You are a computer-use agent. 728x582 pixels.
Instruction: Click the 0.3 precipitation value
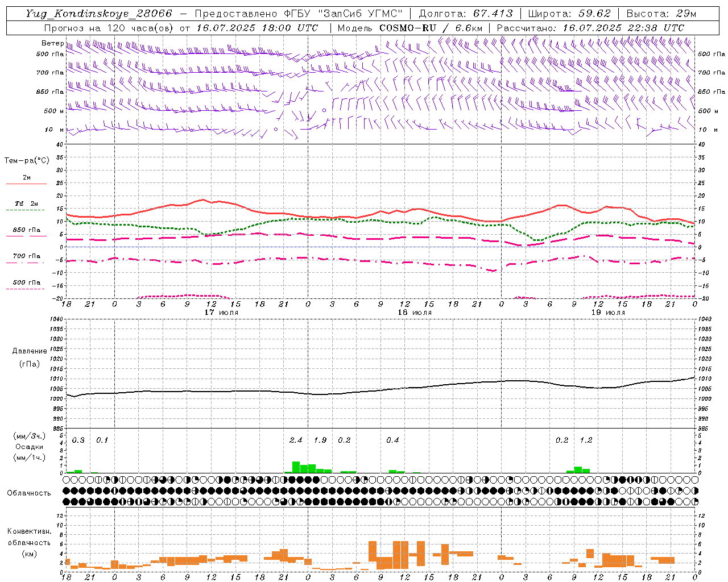pyautogui.click(x=78, y=440)
